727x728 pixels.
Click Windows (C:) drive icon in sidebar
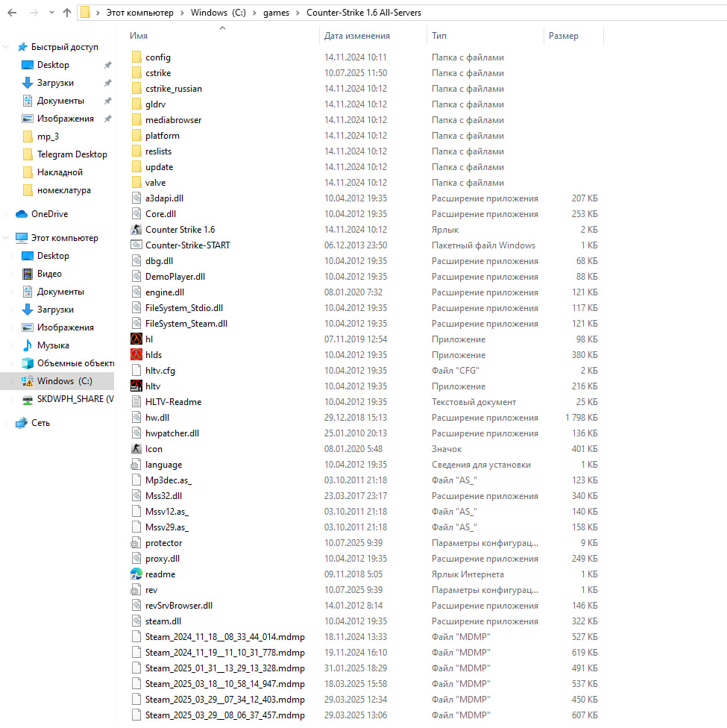pyautogui.click(x=28, y=381)
